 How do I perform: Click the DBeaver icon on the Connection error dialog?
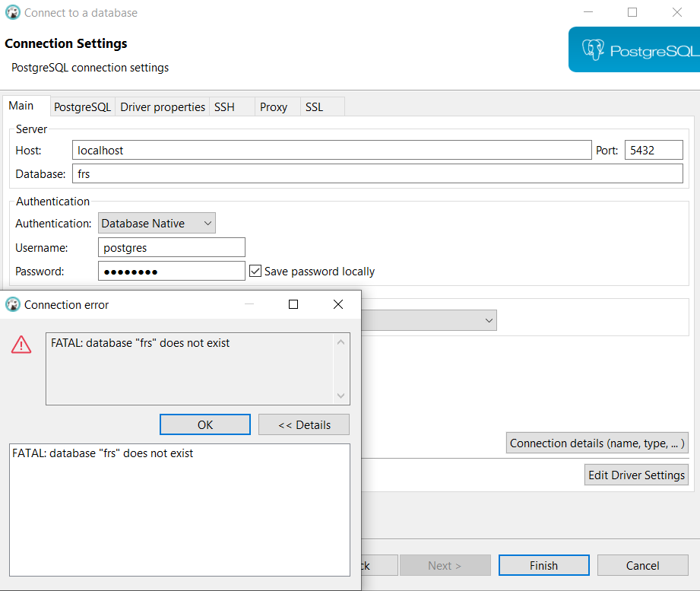point(13,304)
